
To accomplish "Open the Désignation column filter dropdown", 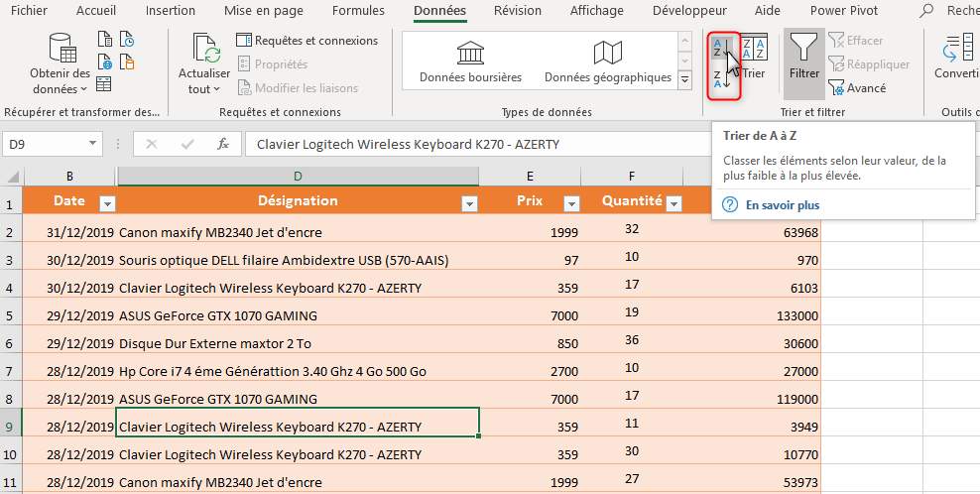I will pyautogui.click(x=469, y=203).
